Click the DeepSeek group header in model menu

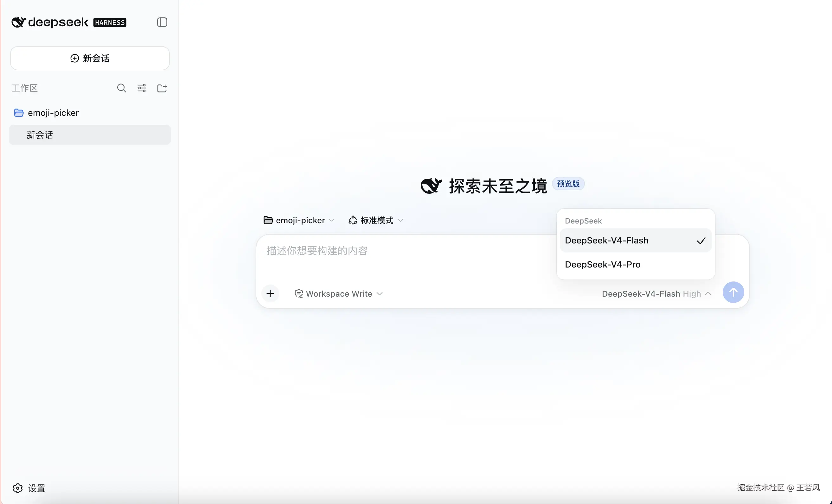coord(583,221)
